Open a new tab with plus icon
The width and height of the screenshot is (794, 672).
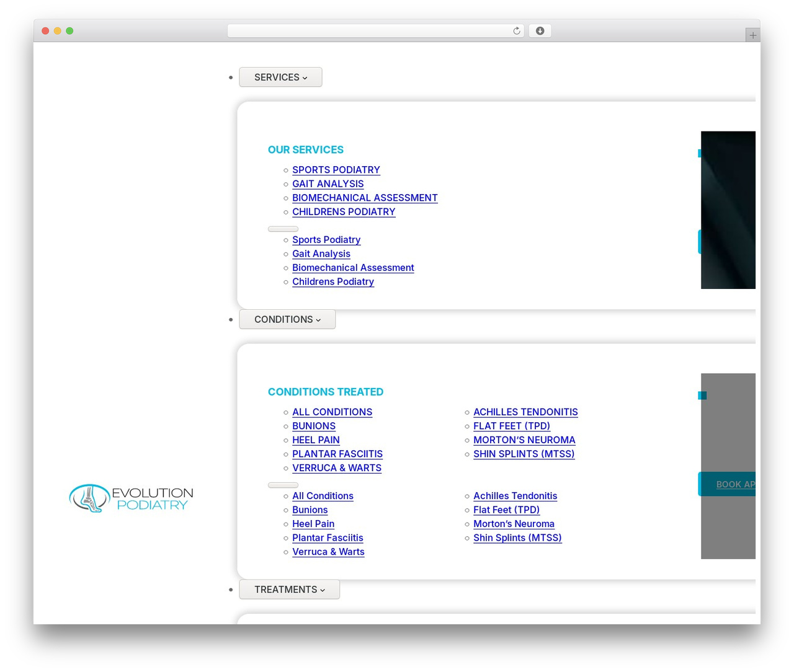click(752, 35)
